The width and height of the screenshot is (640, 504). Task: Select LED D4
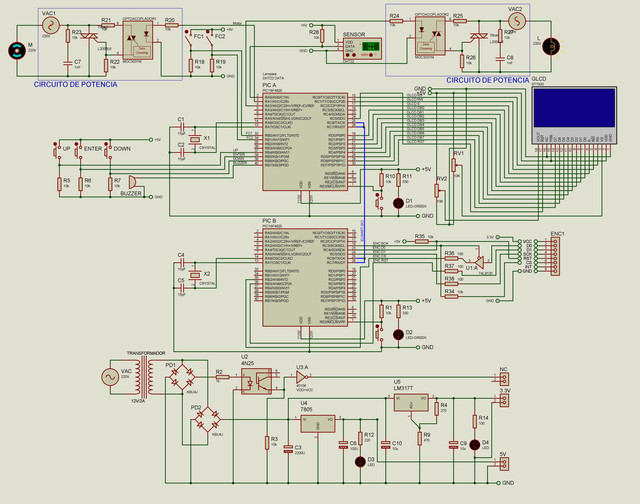tap(475, 445)
